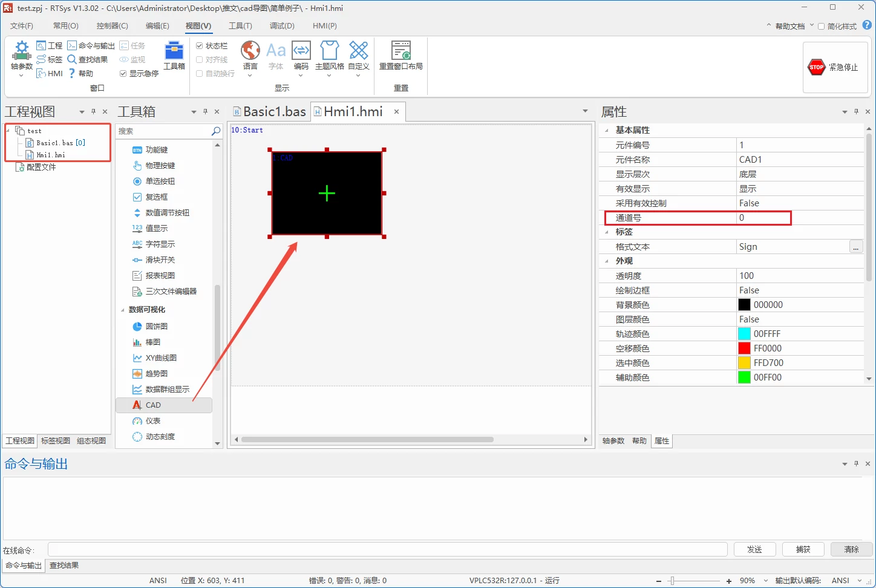Open the 轴参数 axis parameters tool
The height and width of the screenshot is (588, 876).
tap(22, 58)
